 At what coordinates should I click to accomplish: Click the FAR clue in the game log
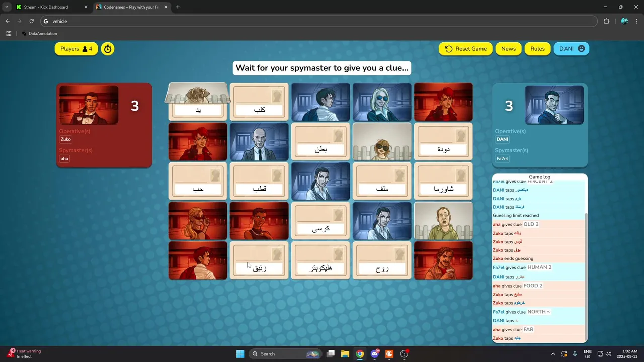(x=528, y=330)
